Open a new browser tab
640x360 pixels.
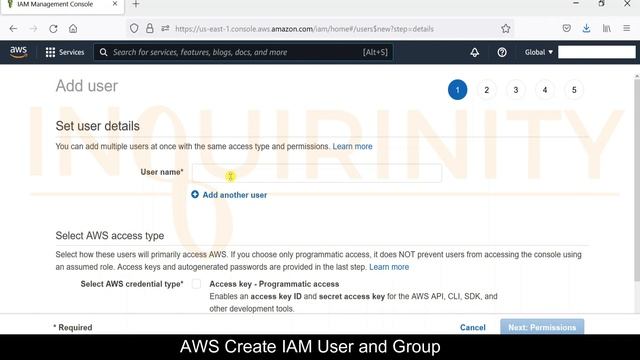tap(136, 4)
